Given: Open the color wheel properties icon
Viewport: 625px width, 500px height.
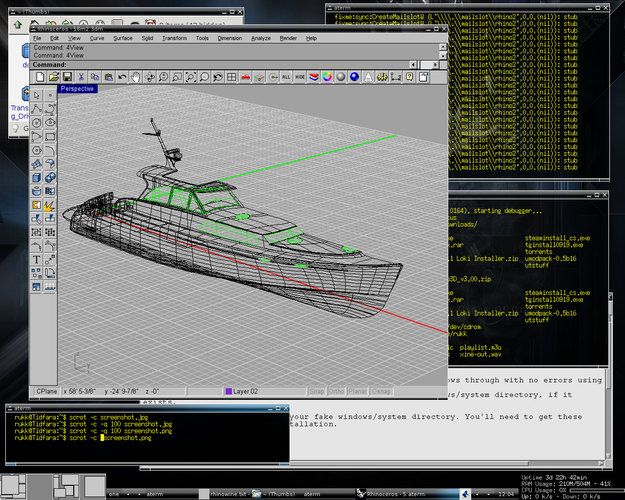Looking at the screenshot, I should click(x=327, y=77).
